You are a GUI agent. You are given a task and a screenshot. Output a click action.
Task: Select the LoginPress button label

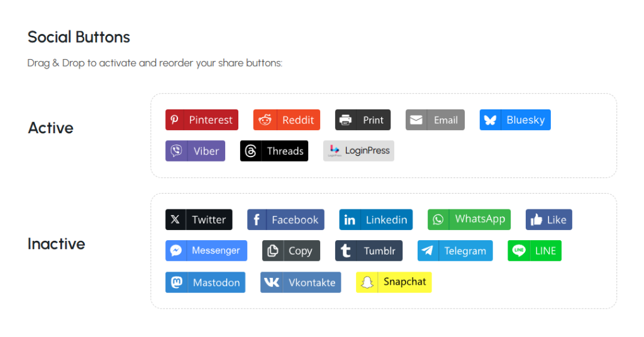[367, 151]
